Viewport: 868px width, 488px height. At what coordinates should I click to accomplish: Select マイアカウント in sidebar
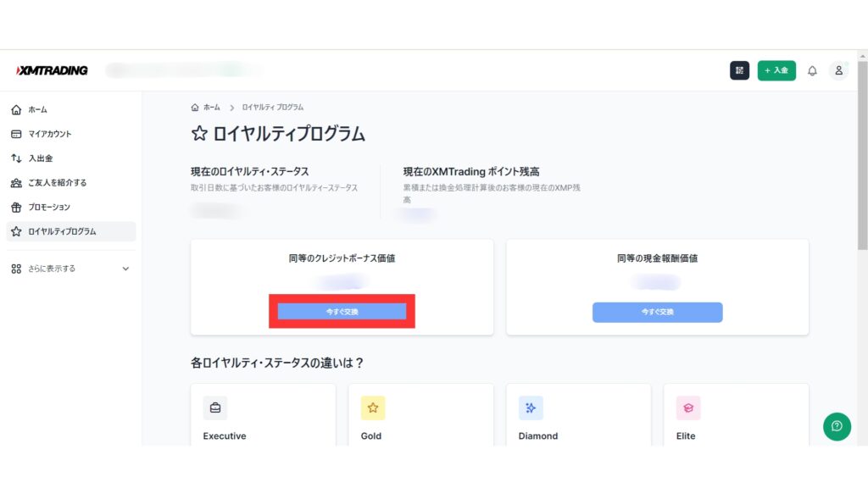point(49,134)
